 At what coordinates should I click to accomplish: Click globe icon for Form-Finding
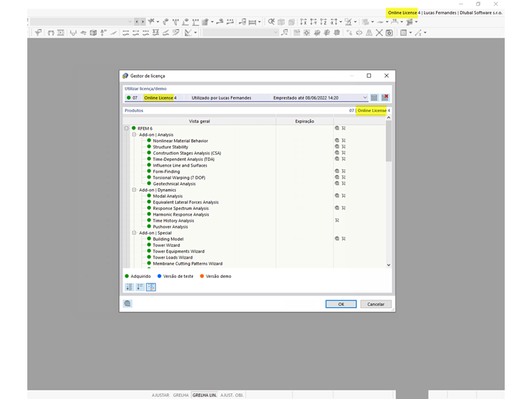click(x=337, y=171)
